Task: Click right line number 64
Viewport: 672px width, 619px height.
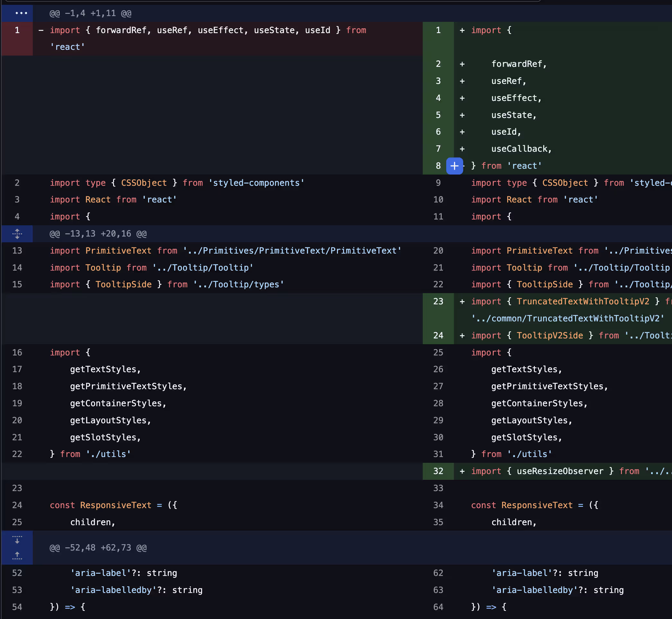Action: 438,607
